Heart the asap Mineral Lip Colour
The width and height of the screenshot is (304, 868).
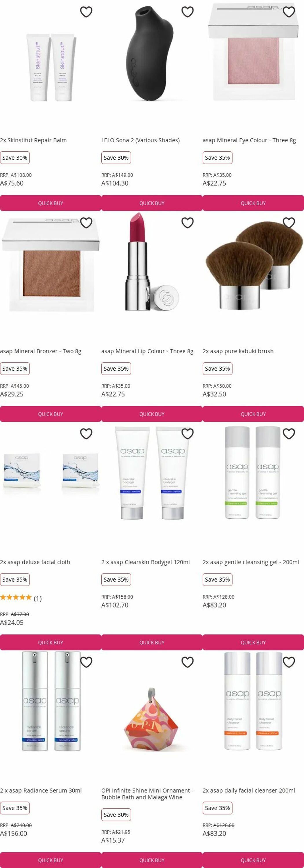pos(187,223)
